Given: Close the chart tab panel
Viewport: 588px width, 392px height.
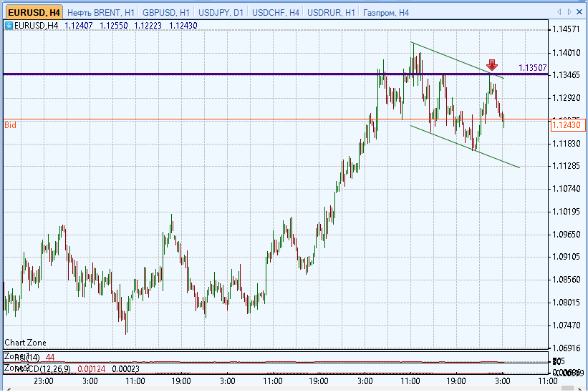Looking at the screenshot, I should 579,12.
